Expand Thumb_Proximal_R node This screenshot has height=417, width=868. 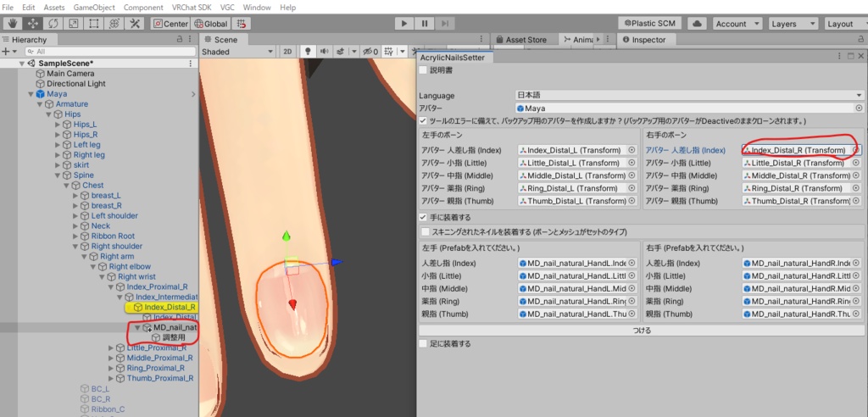tap(111, 378)
